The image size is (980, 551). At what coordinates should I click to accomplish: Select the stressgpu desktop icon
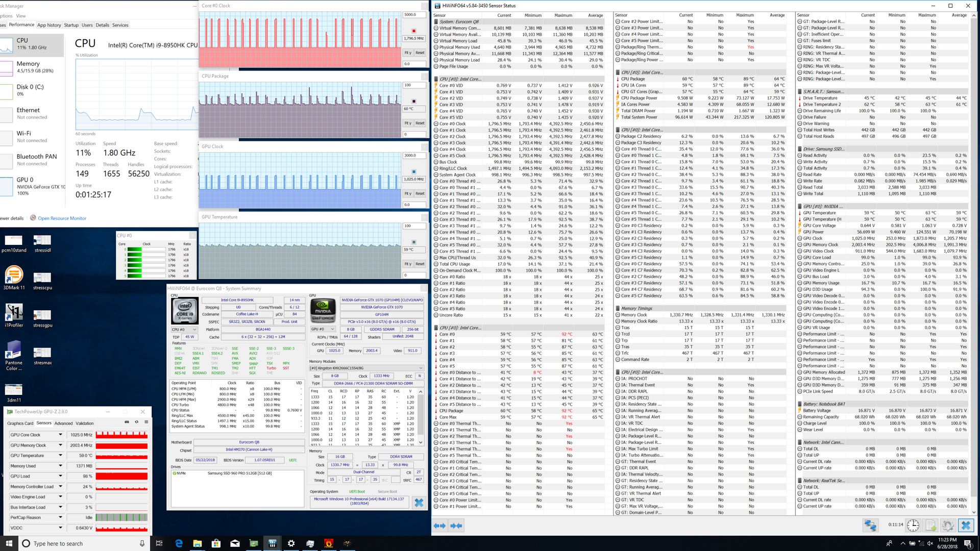43,318
